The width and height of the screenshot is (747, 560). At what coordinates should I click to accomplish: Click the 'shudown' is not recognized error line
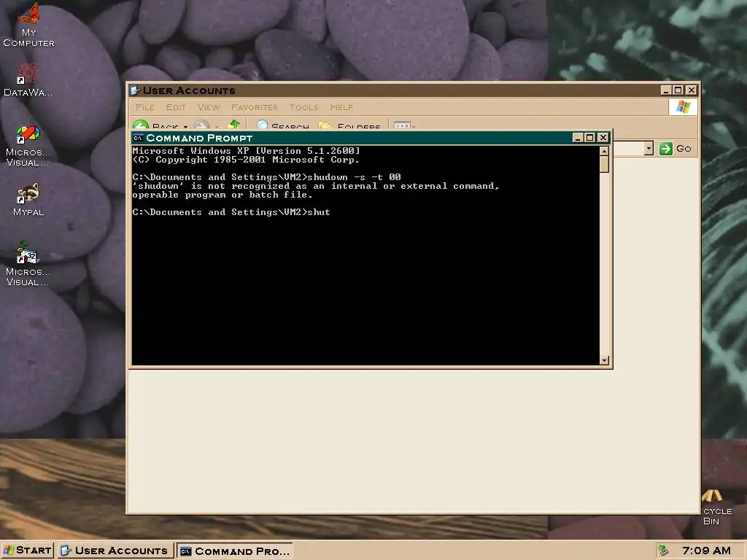tap(316, 186)
